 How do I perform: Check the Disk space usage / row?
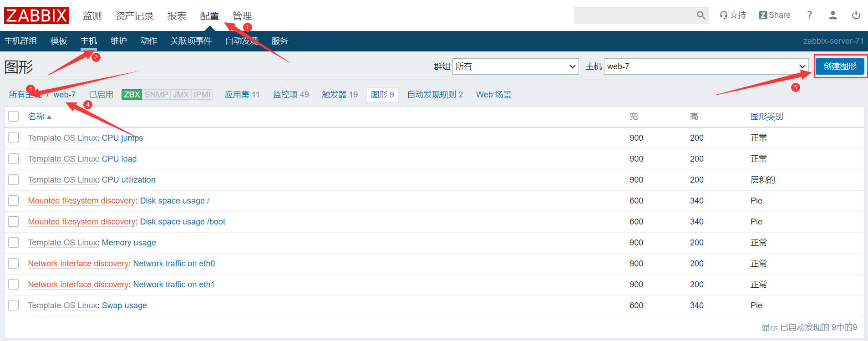point(14,201)
